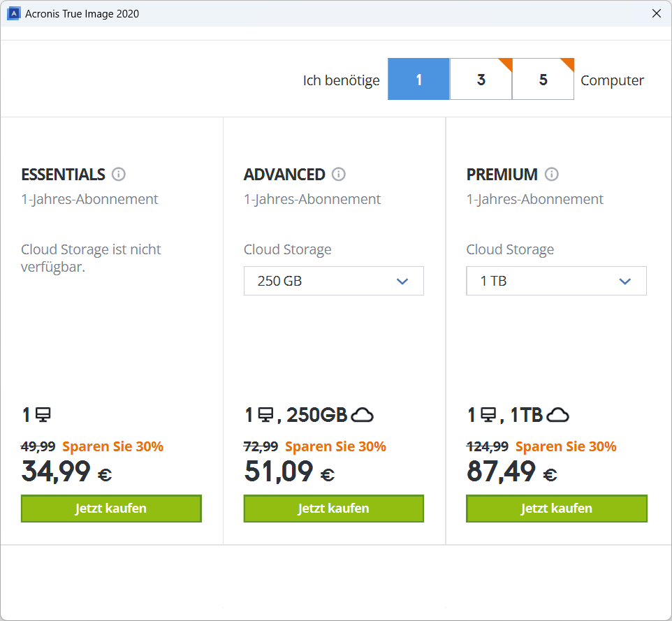Close the Acronis True Image window
The width and height of the screenshot is (672, 621).
click(656, 13)
